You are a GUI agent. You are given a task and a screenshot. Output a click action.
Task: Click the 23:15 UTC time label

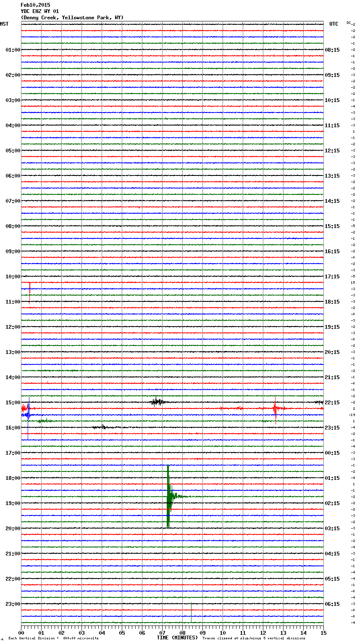point(332,428)
